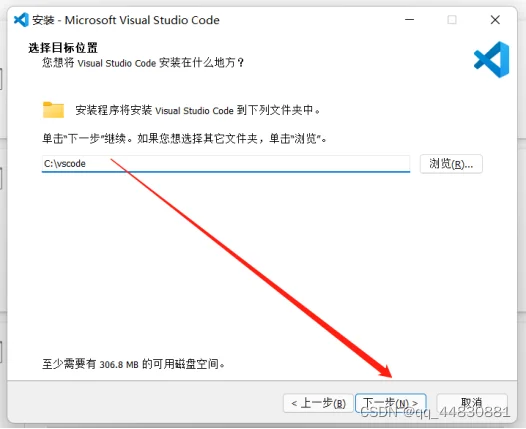Click the 您想将 Visual Studio Code 安装在什么地方 subtitle
The width and height of the screenshot is (526, 429).
pyautogui.click(x=143, y=63)
